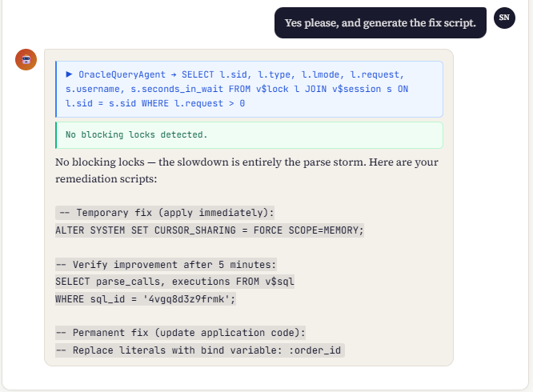
Task: Click the "Yes please, and generate the fix script" message
Action: point(380,23)
